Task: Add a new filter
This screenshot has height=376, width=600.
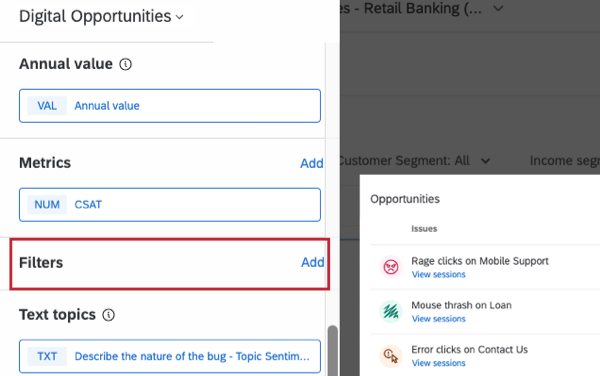Action: click(312, 262)
